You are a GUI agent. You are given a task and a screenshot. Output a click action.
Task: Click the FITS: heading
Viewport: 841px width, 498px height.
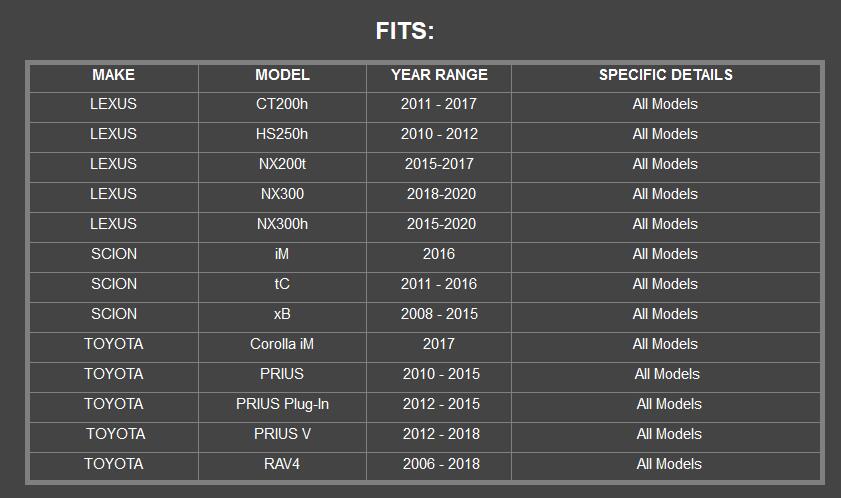pos(405,31)
